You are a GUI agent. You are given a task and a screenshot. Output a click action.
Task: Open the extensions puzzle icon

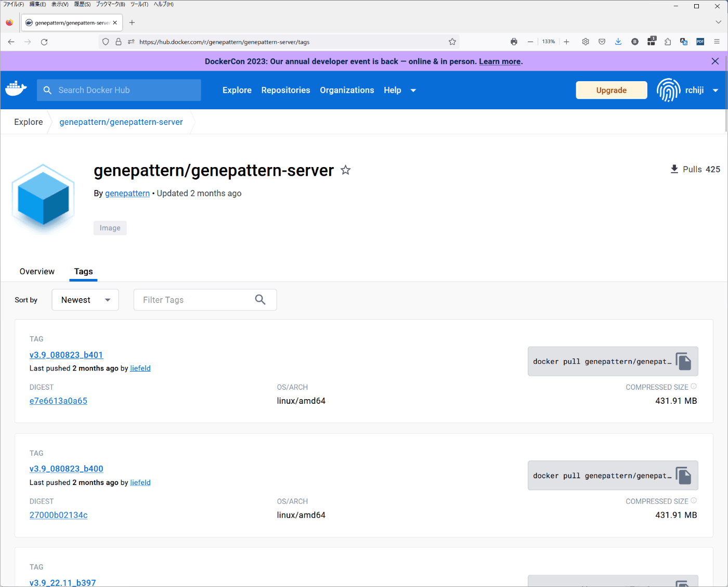point(668,42)
